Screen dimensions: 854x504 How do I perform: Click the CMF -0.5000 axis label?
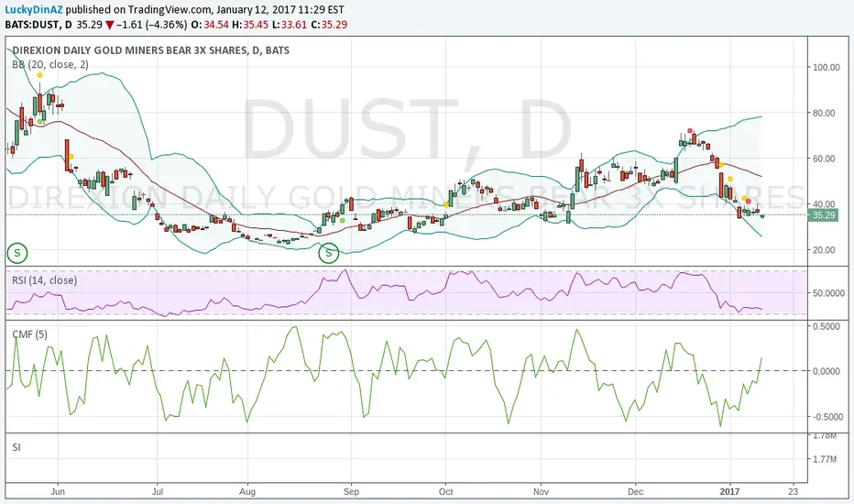pos(827,417)
